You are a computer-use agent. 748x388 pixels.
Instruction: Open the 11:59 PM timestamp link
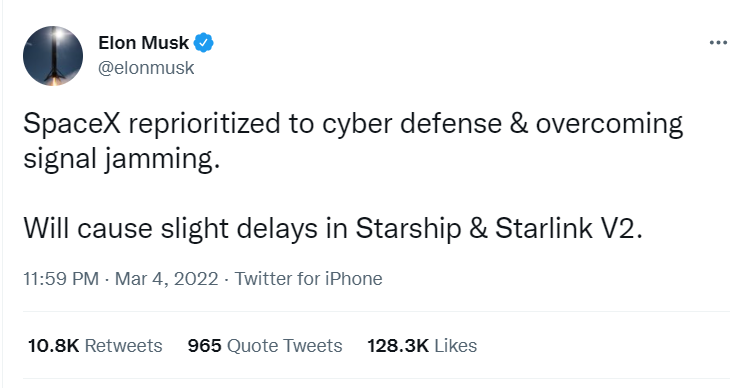pos(61,279)
